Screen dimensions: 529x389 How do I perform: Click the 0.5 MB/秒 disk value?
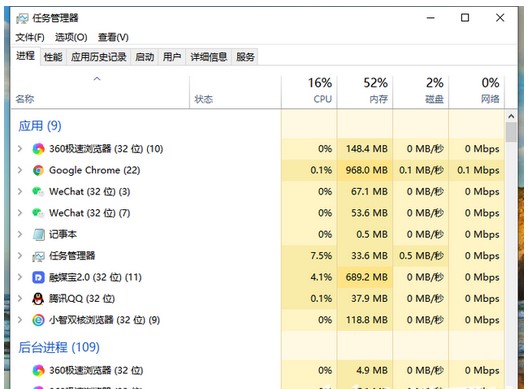click(421, 256)
